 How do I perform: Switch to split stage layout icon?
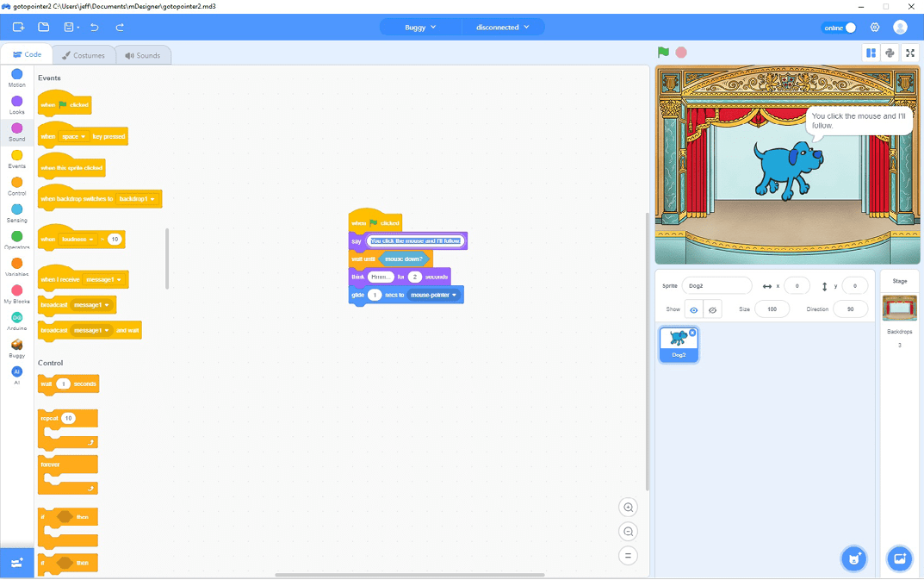tap(871, 53)
